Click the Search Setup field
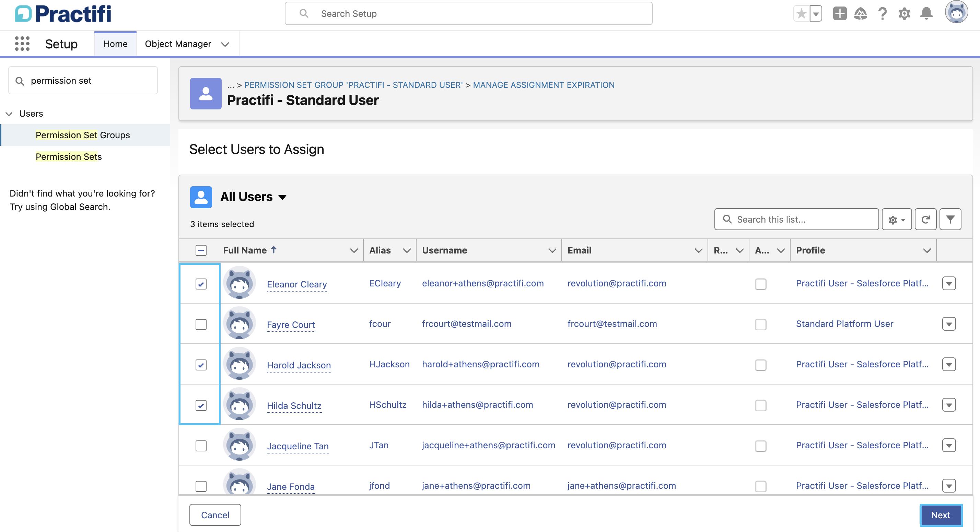This screenshot has width=980, height=532. click(468, 14)
